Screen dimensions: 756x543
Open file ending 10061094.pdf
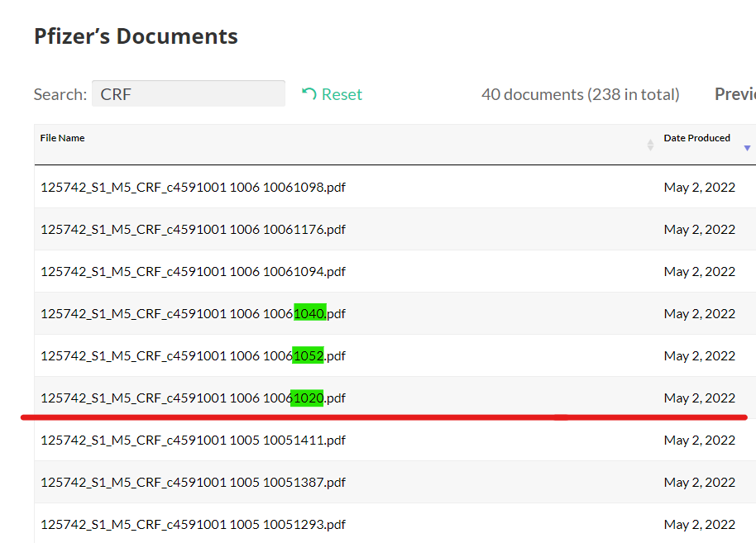point(193,271)
